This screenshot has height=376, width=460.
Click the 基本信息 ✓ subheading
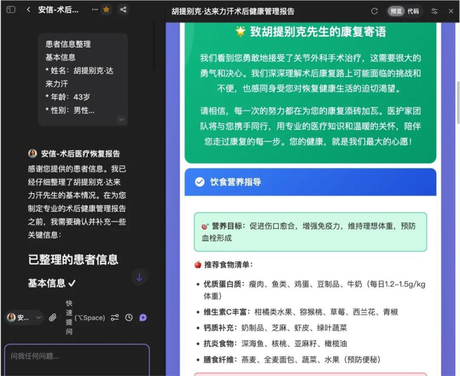coord(52,283)
